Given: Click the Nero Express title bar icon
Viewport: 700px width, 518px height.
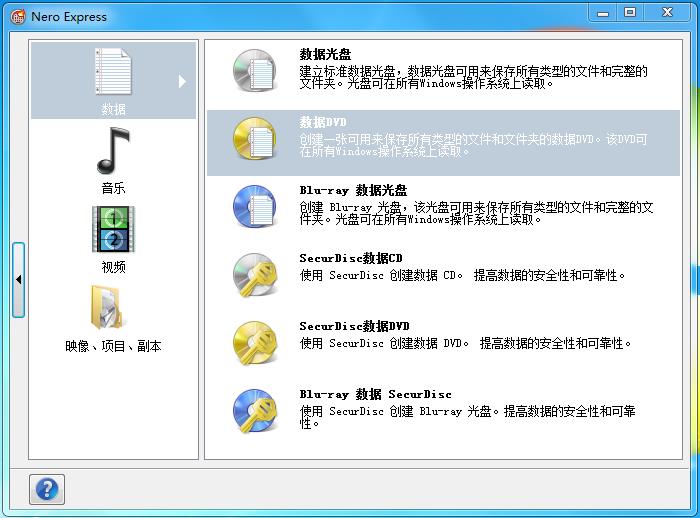Looking at the screenshot, I should coord(18,17).
